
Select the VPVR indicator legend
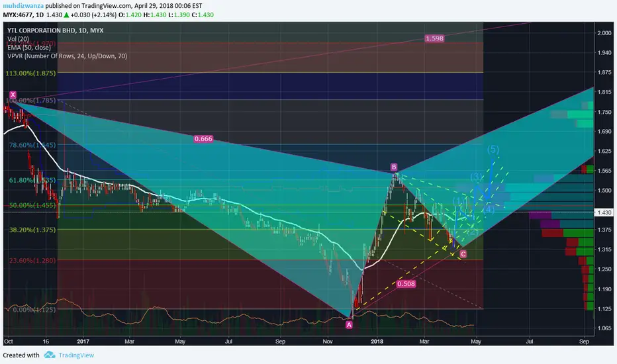coord(68,56)
